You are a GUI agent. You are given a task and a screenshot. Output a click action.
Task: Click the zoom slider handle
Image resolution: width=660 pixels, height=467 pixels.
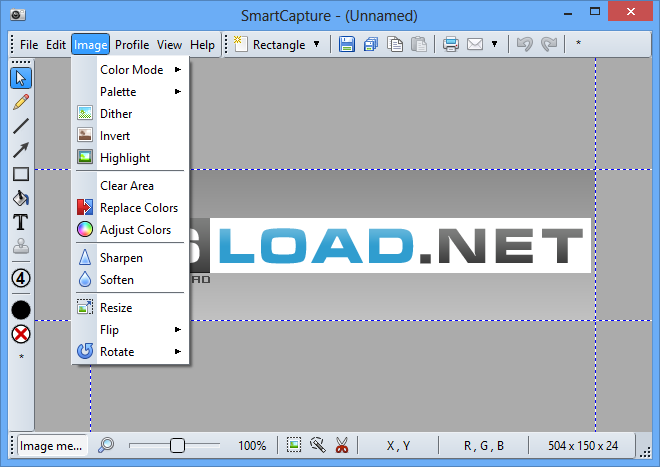[x=177, y=445]
